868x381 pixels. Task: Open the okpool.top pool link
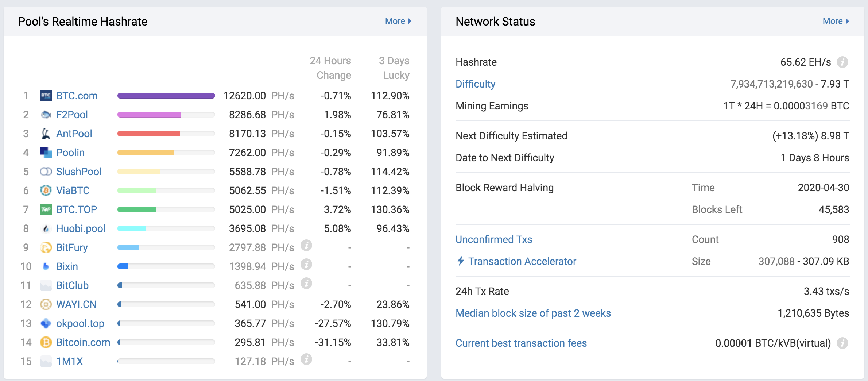(x=80, y=323)
